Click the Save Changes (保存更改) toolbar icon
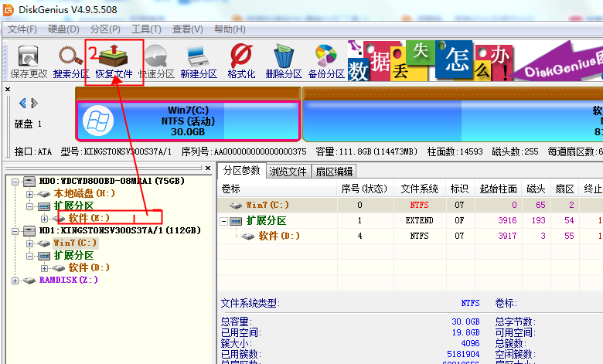Screen dimensions: 603x364 pos(29,61)
